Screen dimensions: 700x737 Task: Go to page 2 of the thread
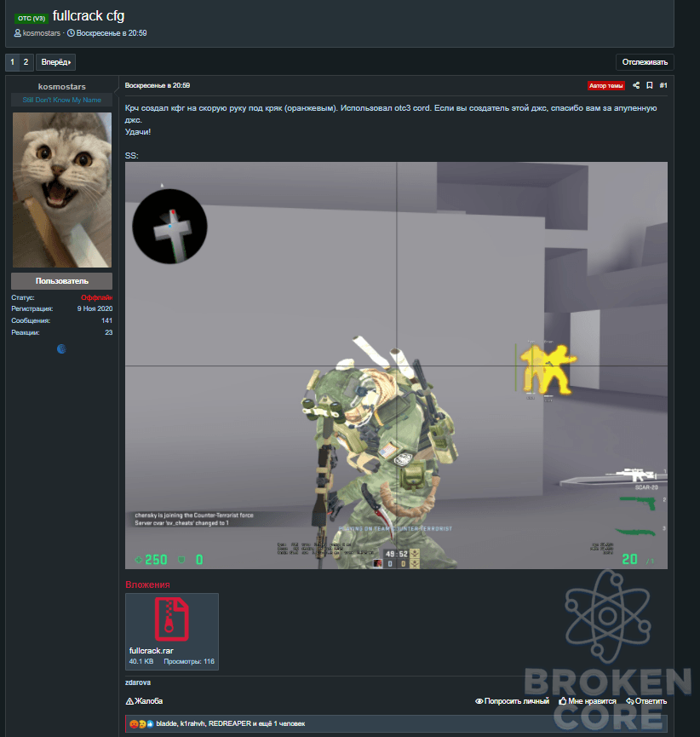[26, 62]
